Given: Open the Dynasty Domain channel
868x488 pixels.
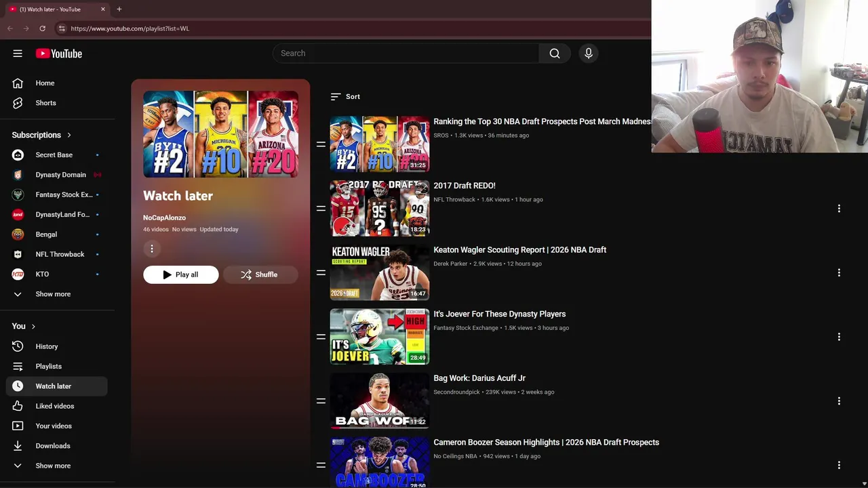Looking at the screenshot, I should point(58,175).
